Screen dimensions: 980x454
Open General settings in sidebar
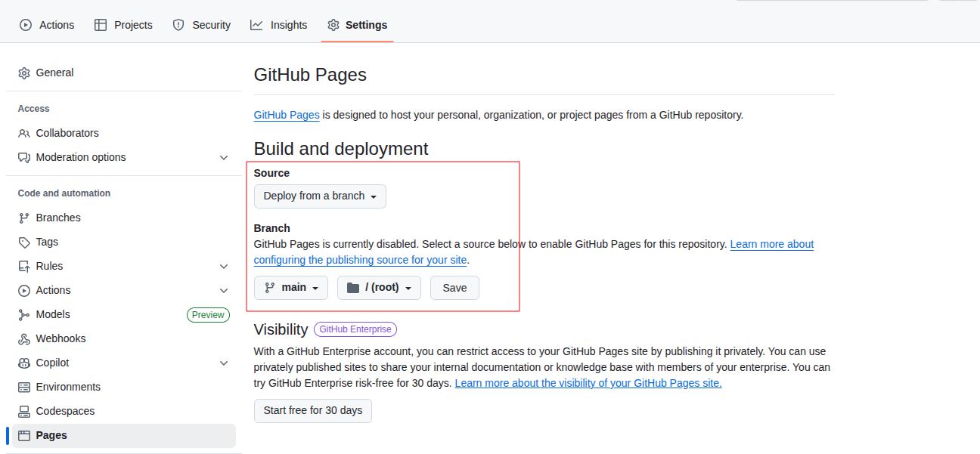[124, 73]
